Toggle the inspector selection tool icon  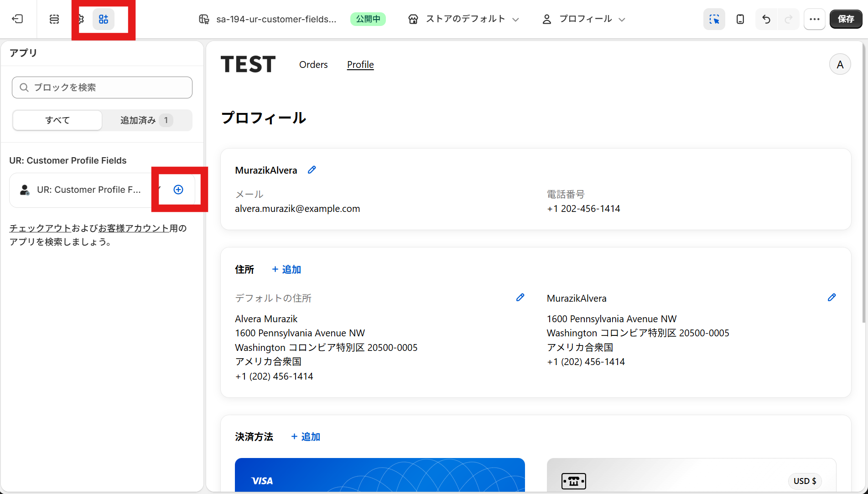tap(714, 19)
